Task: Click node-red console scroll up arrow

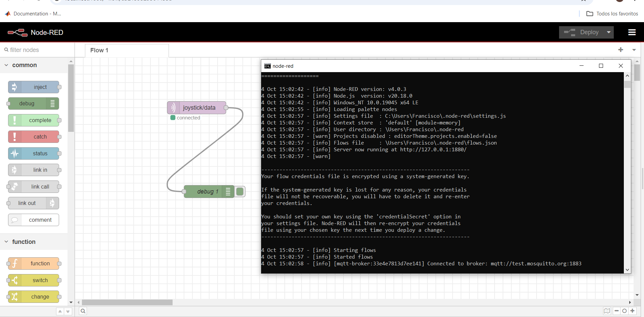Action: (627, 76)
